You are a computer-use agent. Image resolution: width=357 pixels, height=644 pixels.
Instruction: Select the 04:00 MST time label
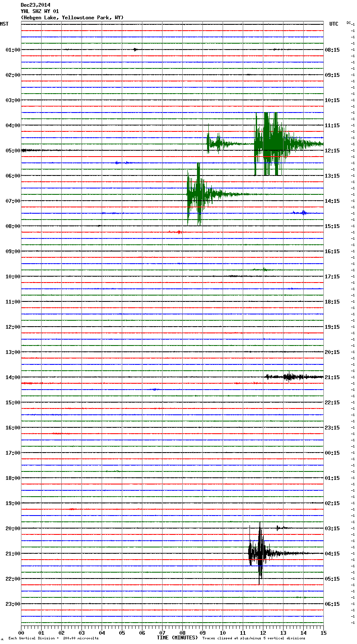[13, 126]
